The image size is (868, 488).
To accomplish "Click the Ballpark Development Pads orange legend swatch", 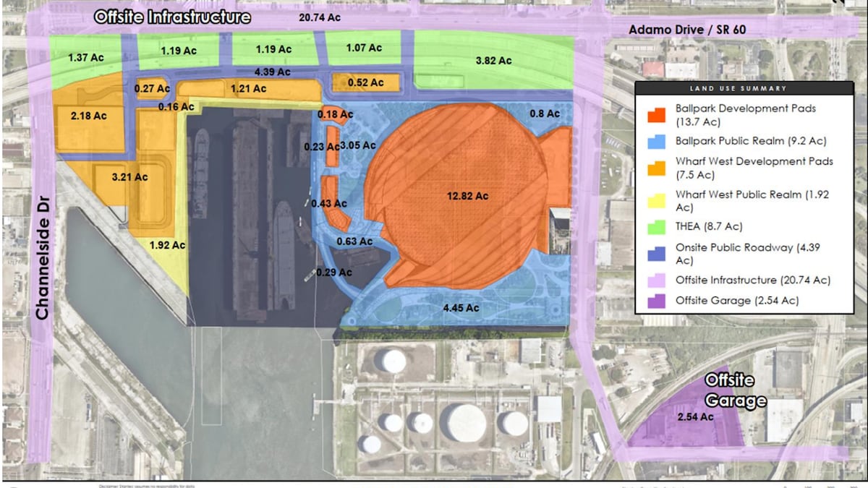I will click(657, 114).
